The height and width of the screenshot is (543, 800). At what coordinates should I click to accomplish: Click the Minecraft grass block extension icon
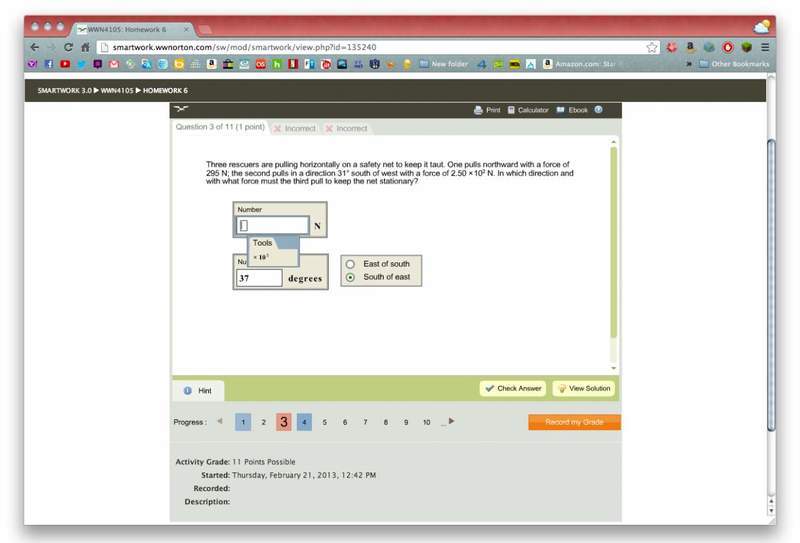746,47
